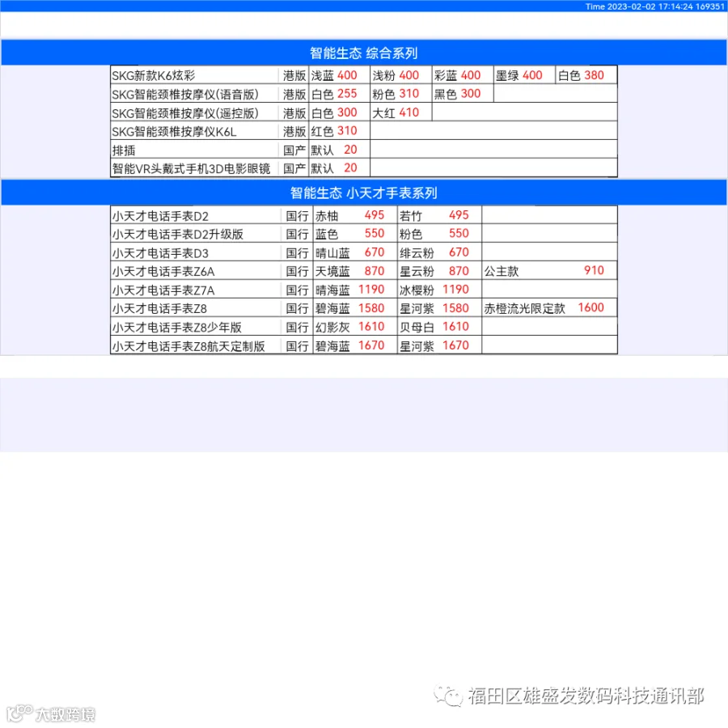This screenshot has height=728, width=728.
Task: Click 若竹 495 price cell
Action: (x=440, y=215)
